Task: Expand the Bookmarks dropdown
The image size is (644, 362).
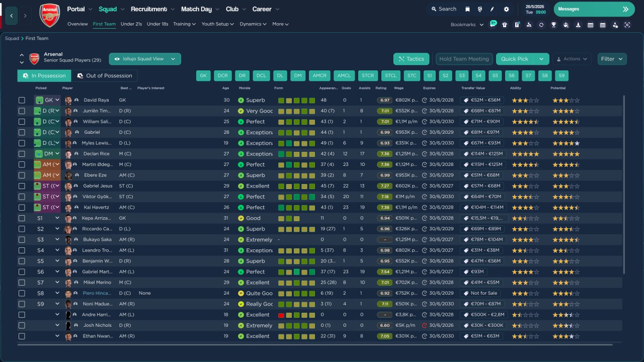Action: tap(467, 25)
